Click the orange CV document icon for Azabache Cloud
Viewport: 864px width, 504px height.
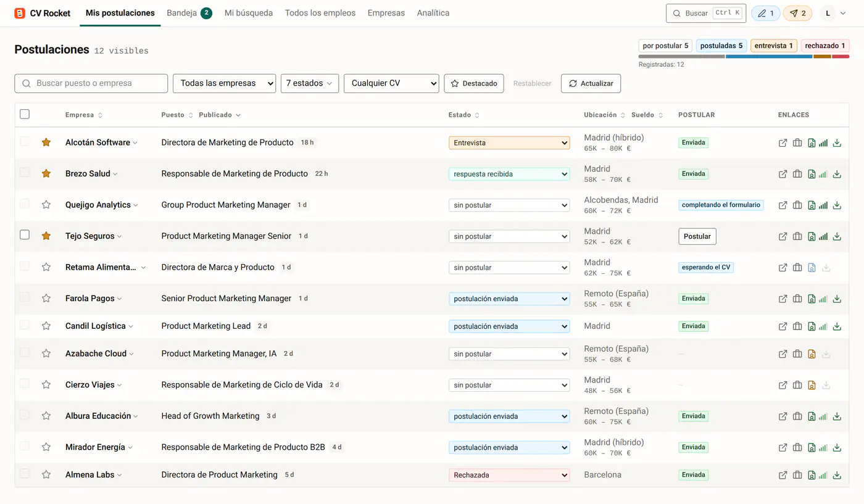pos(812,354)
